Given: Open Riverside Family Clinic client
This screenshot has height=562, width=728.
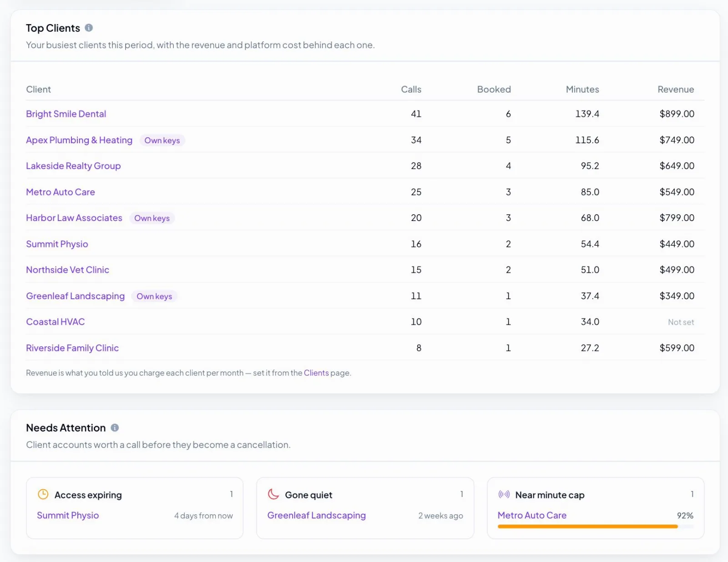Looking at the screenshot, I should tap(72, 348).
